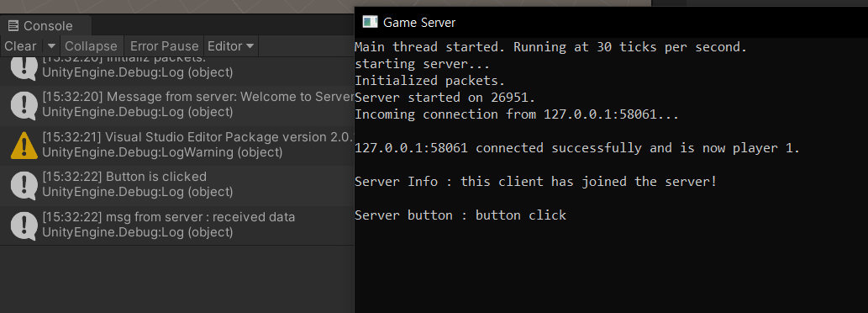Click 'Incoming connection from 127.0.0.1:58061' line

click(517, 114)
